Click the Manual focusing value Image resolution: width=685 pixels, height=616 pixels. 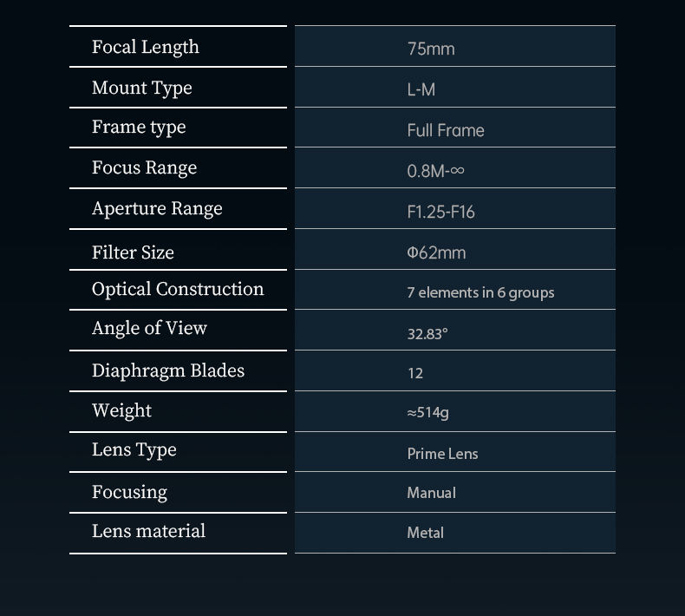[x=431, y=493]
